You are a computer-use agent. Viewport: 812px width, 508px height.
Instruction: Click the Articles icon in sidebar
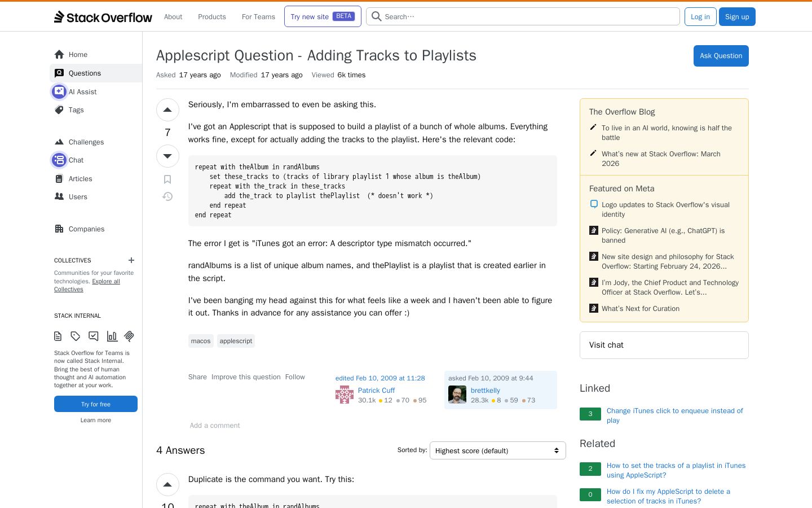coord(59,179)
